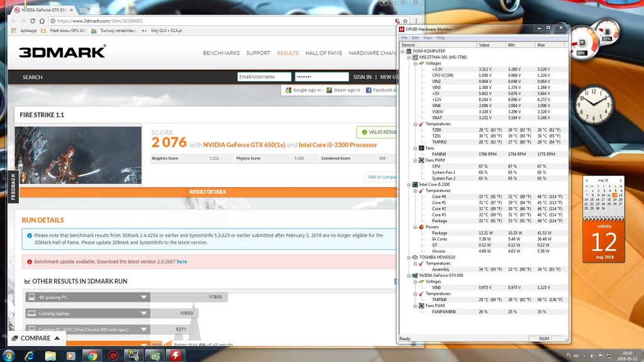This screenshot has height=362, width=644.
Task: Click the volume icon in system tray
Action: 592,356
